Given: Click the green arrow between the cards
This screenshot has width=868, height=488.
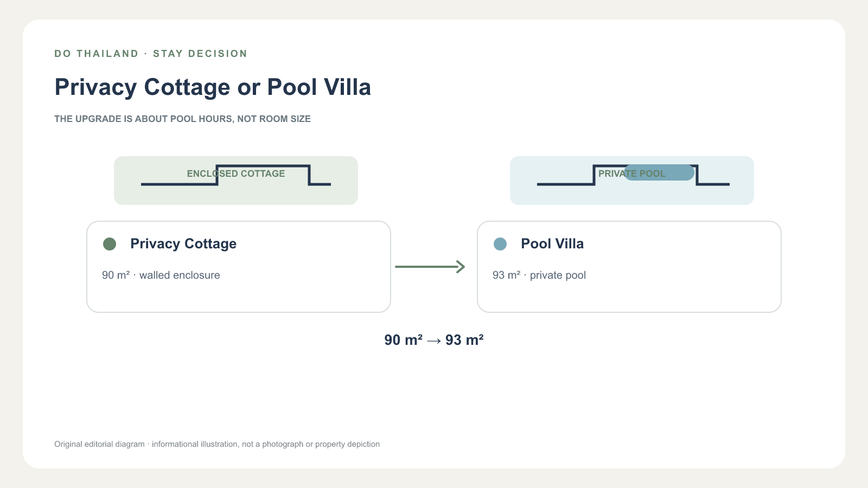Looking at the screenshot, I should [x=430, y=267].
